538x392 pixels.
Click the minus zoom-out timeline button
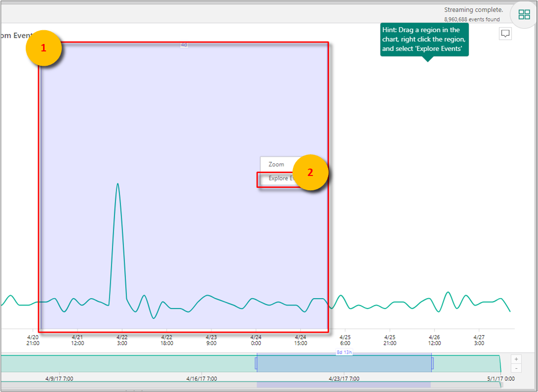[517, 368]
